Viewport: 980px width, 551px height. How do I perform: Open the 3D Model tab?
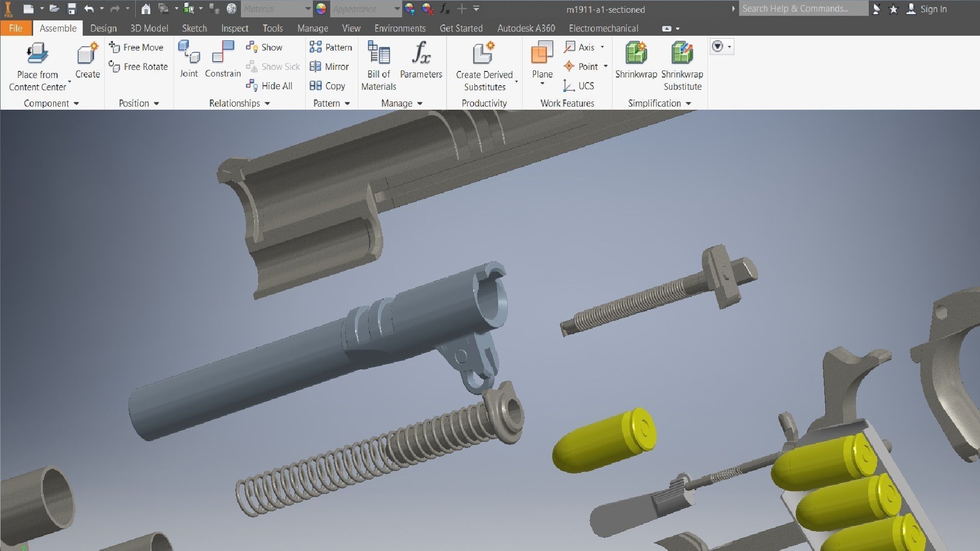149,28
